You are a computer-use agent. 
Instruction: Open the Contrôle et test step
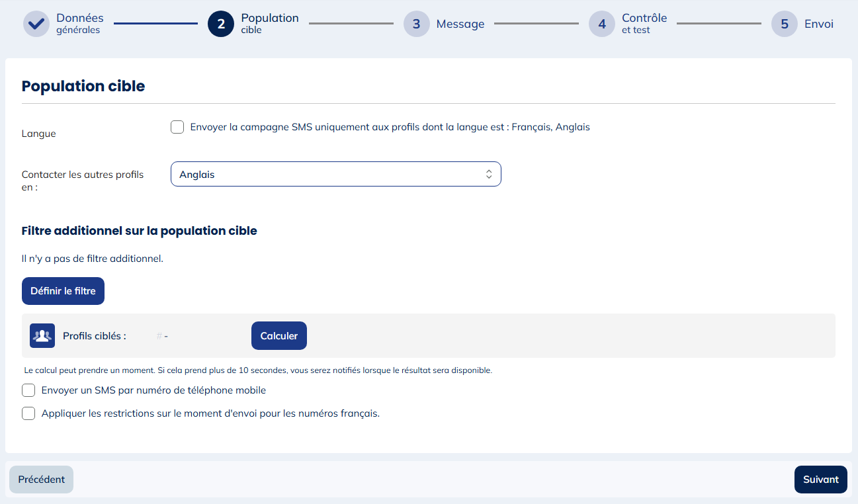pos(644,24)
